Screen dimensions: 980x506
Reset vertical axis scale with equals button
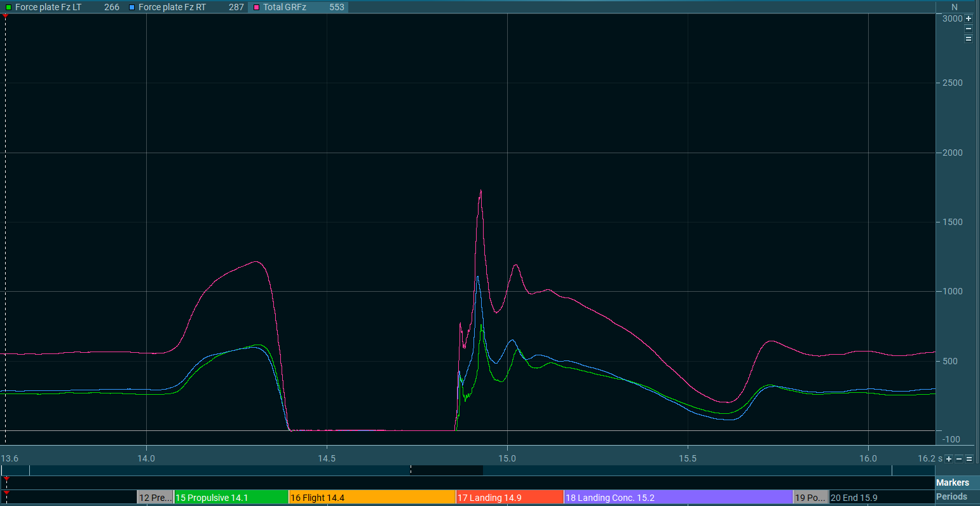[x=969, y=39]
